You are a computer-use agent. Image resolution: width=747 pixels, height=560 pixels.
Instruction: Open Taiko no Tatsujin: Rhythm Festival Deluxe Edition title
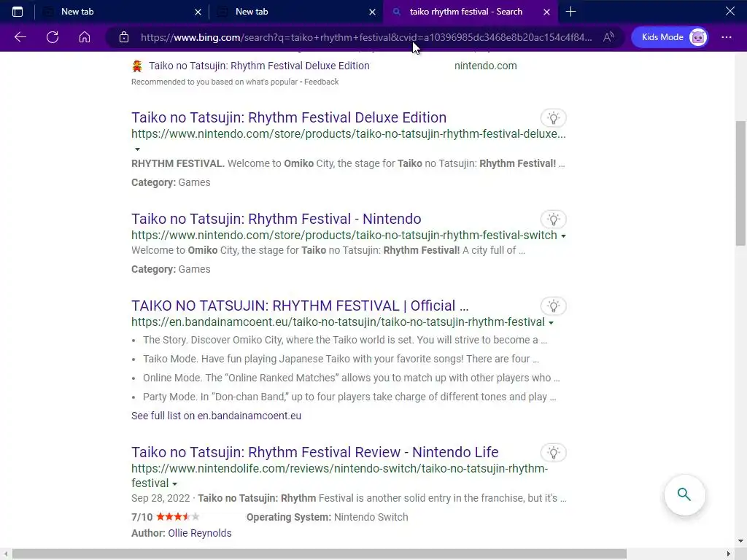[x=289, y=117]
